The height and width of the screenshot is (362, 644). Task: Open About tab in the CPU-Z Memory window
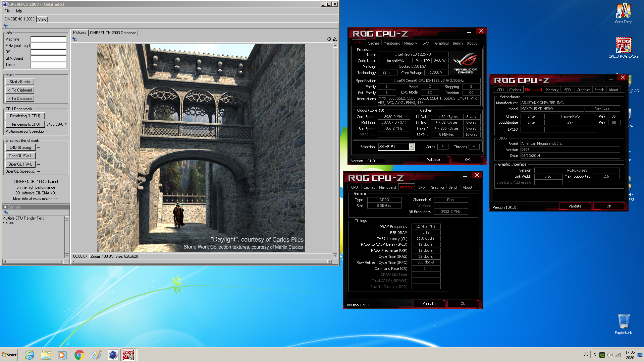(467, 187)
